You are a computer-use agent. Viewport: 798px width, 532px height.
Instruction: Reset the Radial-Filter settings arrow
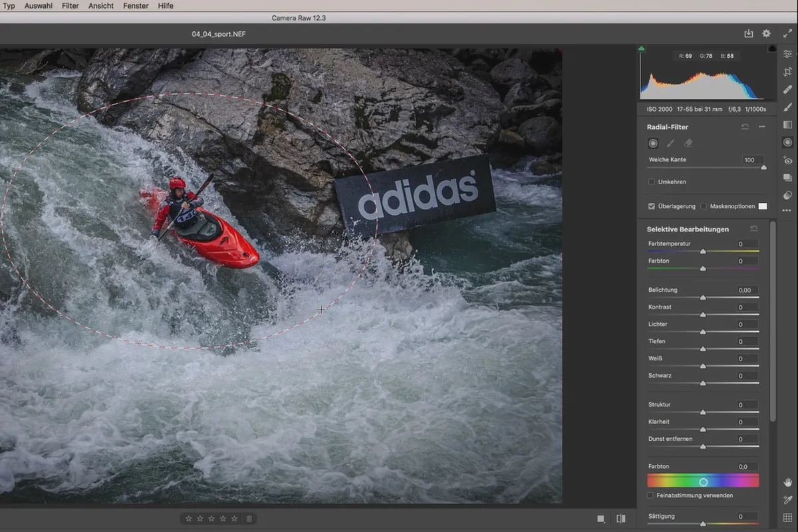745,126
